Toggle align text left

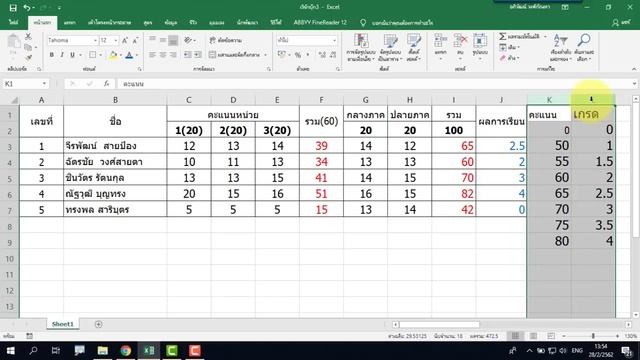[x=152, y=54]
